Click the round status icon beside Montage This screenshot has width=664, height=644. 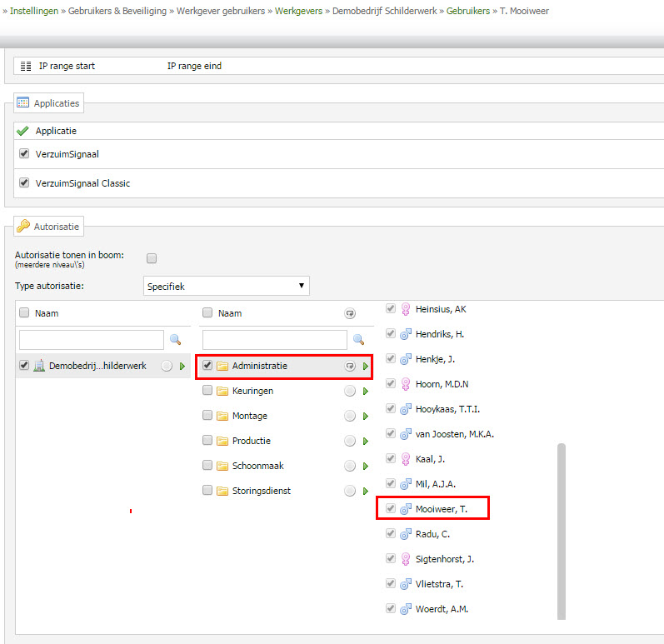click(x=350, y=417)
